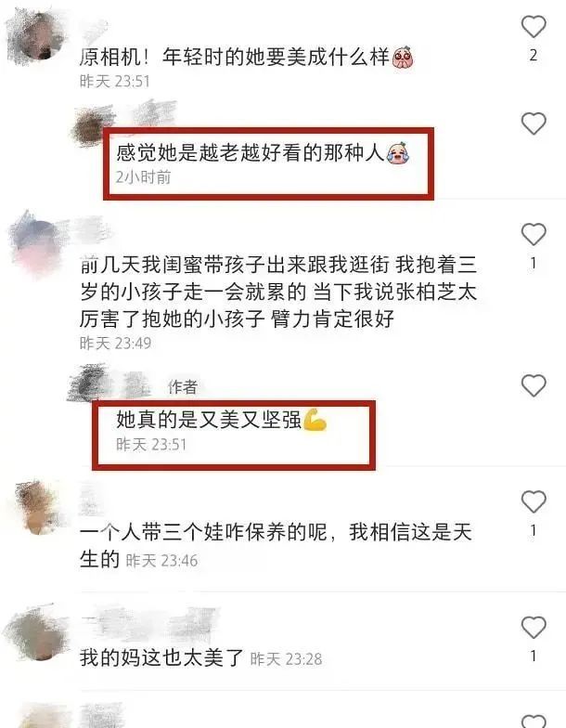Open the avatar of the 原相机 commenter
566x728 pixels.
pyautogui.click(x=37, y=38)
